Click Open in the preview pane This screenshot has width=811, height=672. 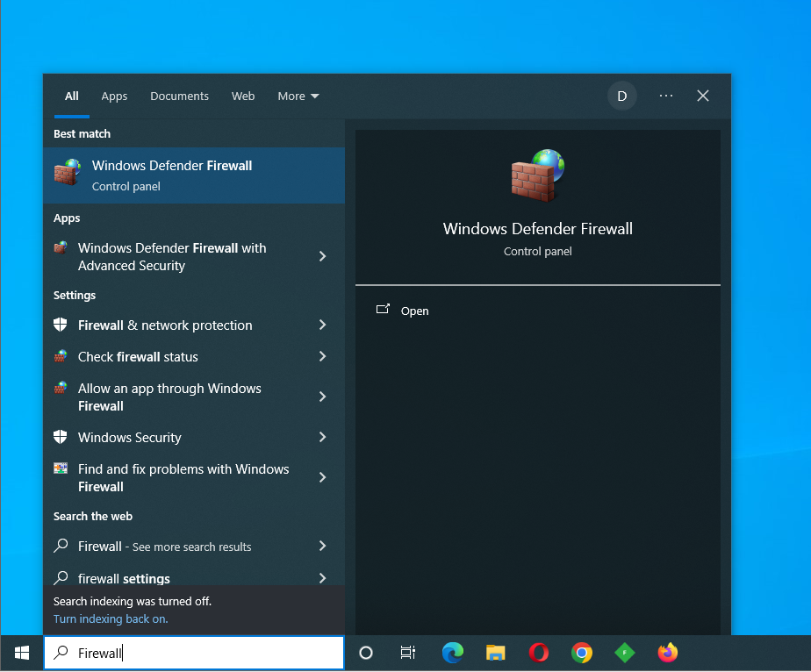click(414, 311)
